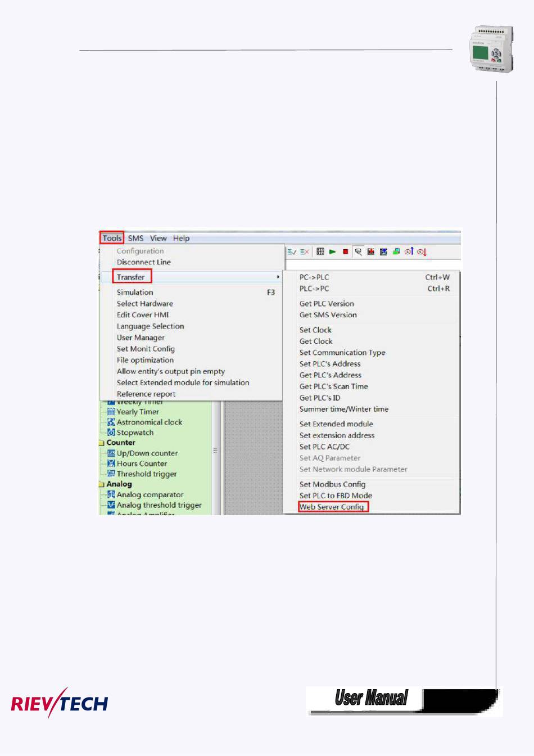Choose Set Monit Config
Viewport: 534px width, 756px height.
tap(146, 349)
